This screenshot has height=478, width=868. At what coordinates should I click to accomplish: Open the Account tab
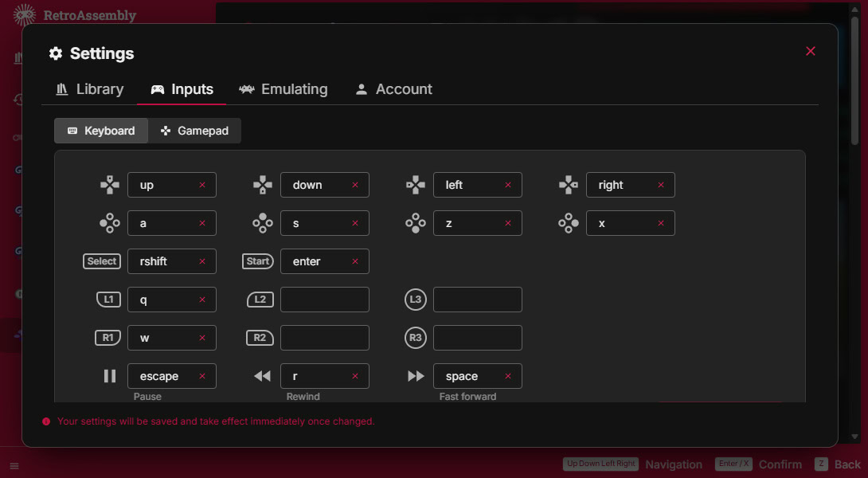393,89
